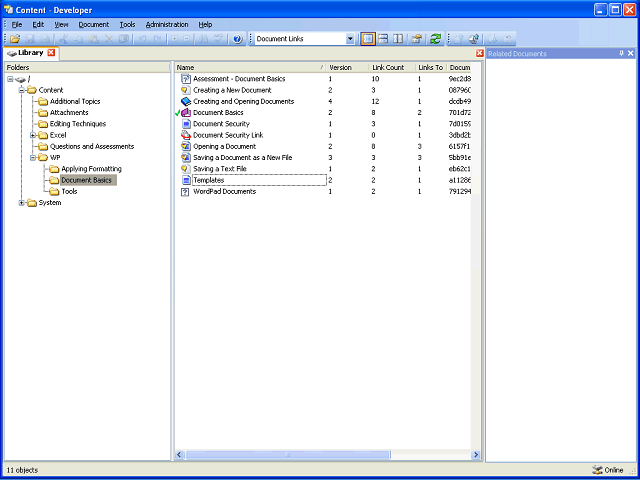Open the Document Links view dropdown
Image resolution: width=640 pixels, height=480 pixels.
point(350,39)
